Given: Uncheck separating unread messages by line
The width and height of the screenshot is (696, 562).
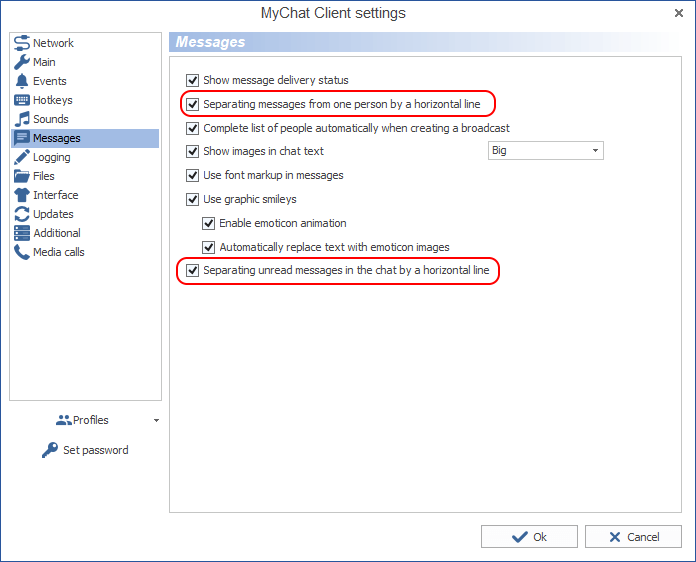Looking at the screenshot, I should 192,270.
